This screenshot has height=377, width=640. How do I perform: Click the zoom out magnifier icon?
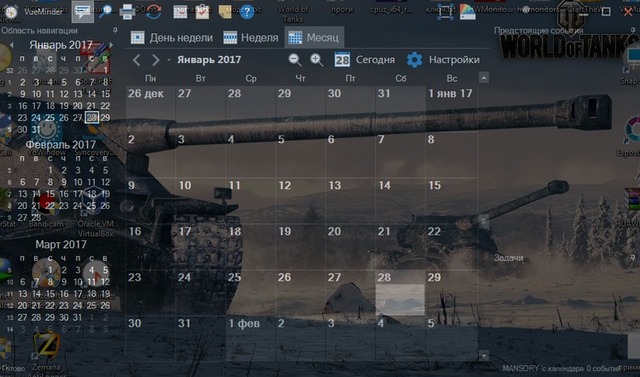(x=295, y=60)
